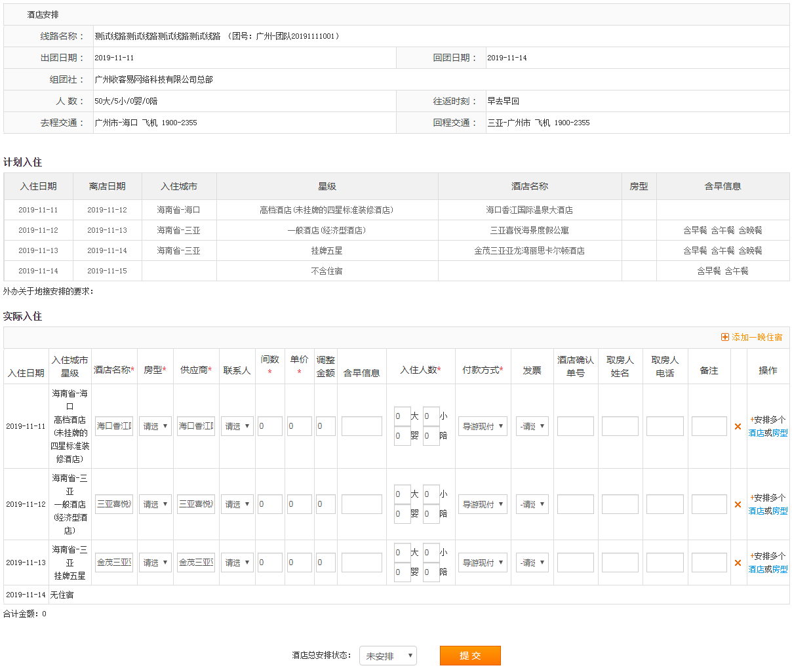Image resolution: width=792 pixels, height=672 pixels.
Task: Click the 酒店确认单号 field in the 2019-11-11 row
Action: (x=576, y=426)
